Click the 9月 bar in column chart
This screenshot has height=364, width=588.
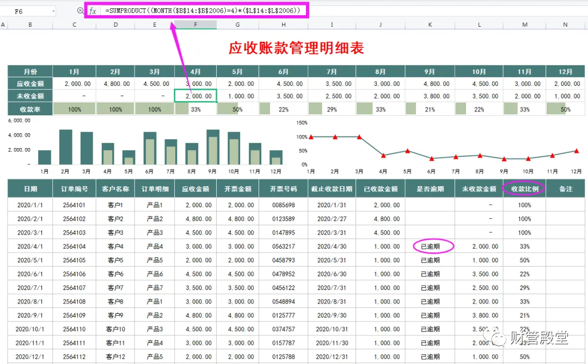click(213, 147)
